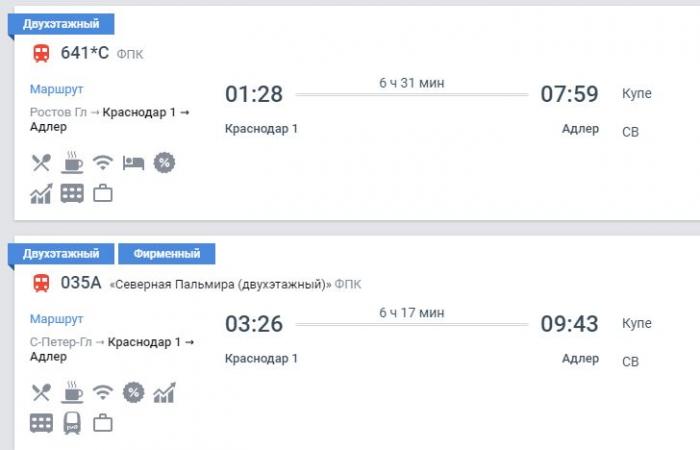Click the Фирменный label on train 035А
Viewport: 700px width, 450px height.
coord(167,254)
